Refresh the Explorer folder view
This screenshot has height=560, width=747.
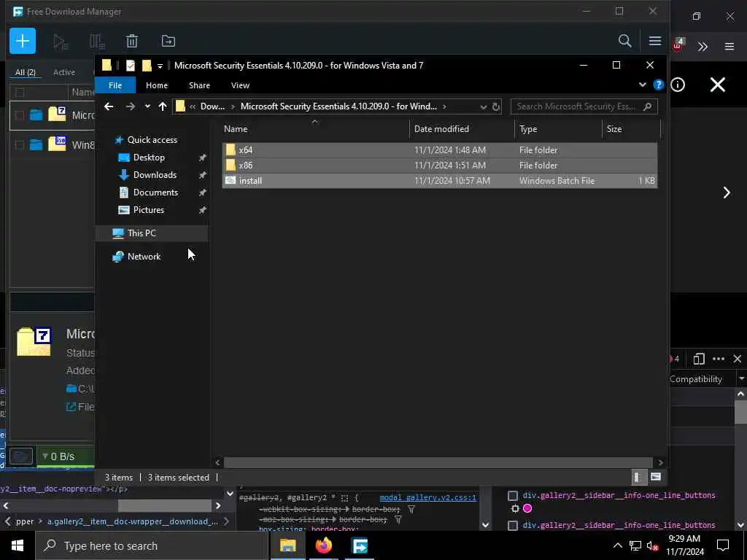coord(495,106)
